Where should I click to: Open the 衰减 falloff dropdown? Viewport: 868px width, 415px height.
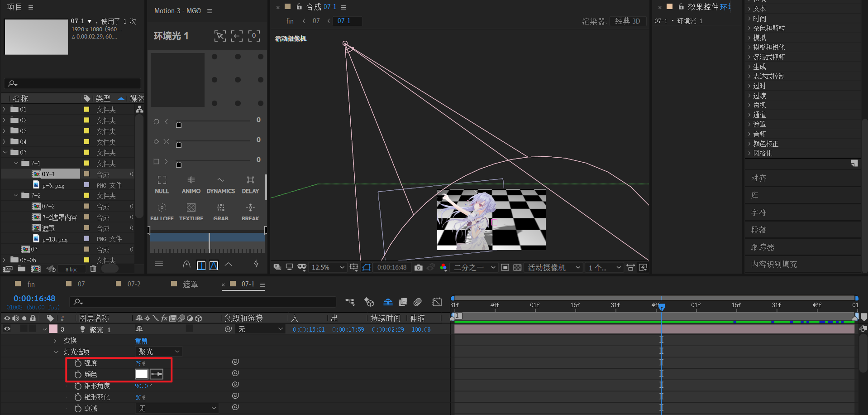[177, 408]
